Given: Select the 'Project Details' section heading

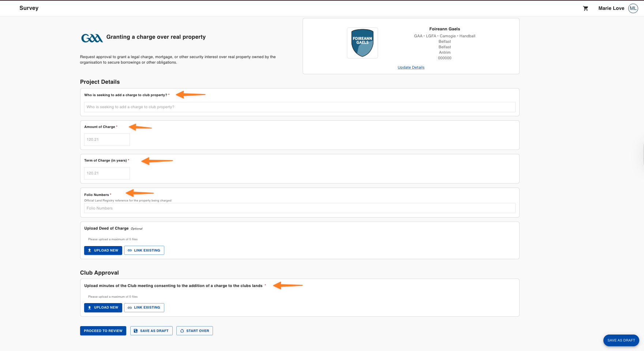Looking at the screenshot, I should [x=100, y=82].
